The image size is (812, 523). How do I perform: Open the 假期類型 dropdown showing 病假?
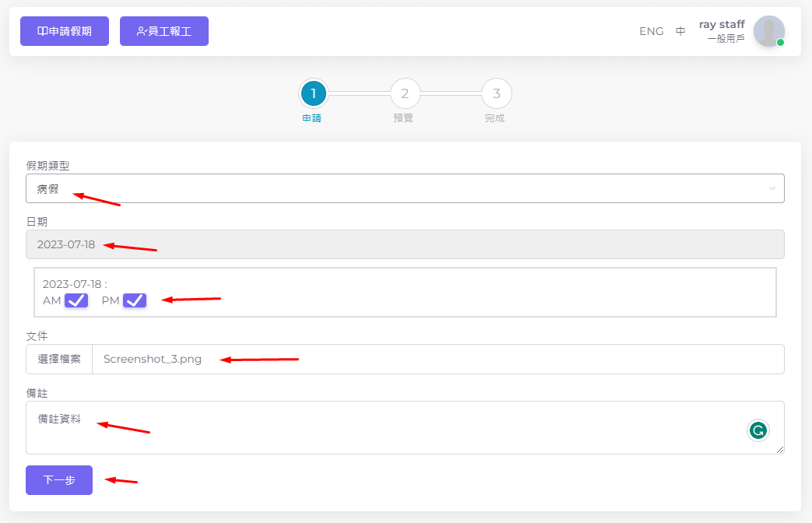(x=405, y=188)
